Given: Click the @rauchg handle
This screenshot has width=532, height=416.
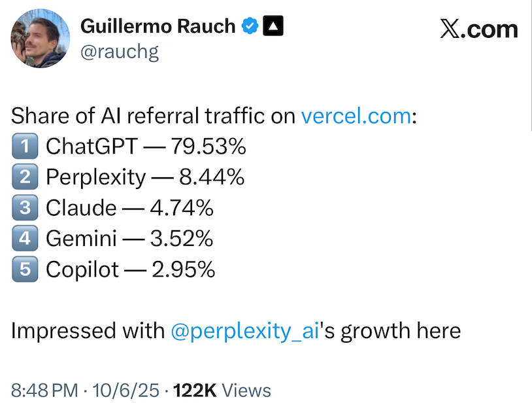Looking at the screenshot, I should pos(119,53).
